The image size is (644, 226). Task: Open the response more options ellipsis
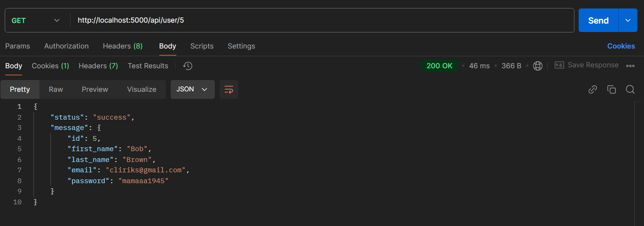(630, 66)
